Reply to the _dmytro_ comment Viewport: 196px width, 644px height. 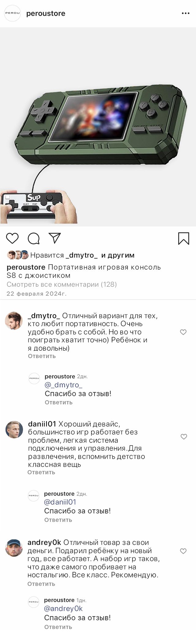click(42, 356)
